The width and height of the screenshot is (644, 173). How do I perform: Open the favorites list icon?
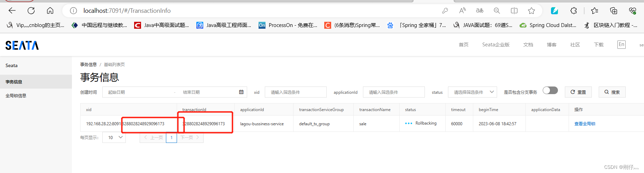click(595, 11)
